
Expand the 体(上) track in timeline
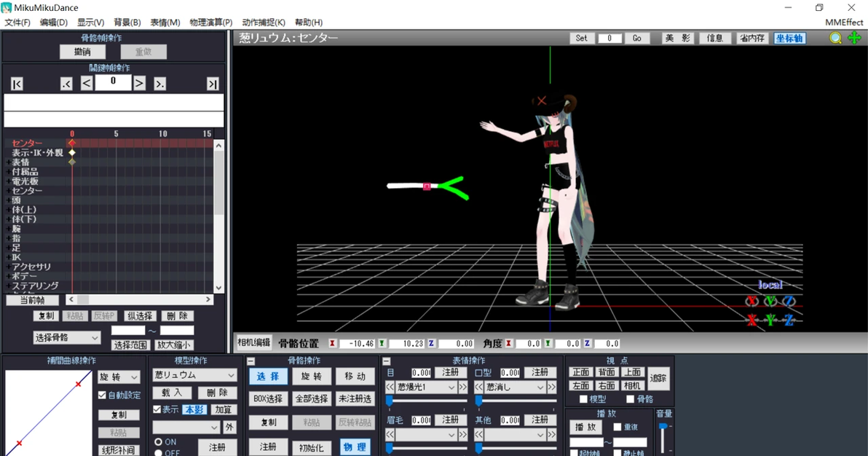click(9, 210)
